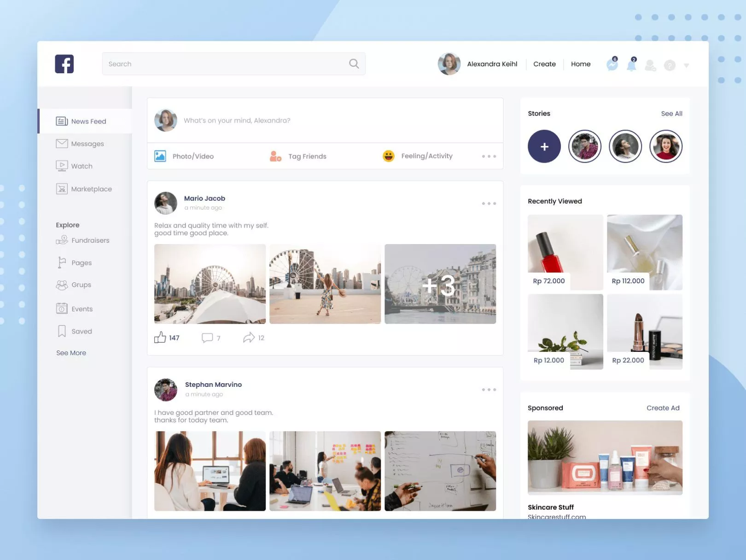Like Mario Jacob's post thumbs-up icon

tap(160, 337)
